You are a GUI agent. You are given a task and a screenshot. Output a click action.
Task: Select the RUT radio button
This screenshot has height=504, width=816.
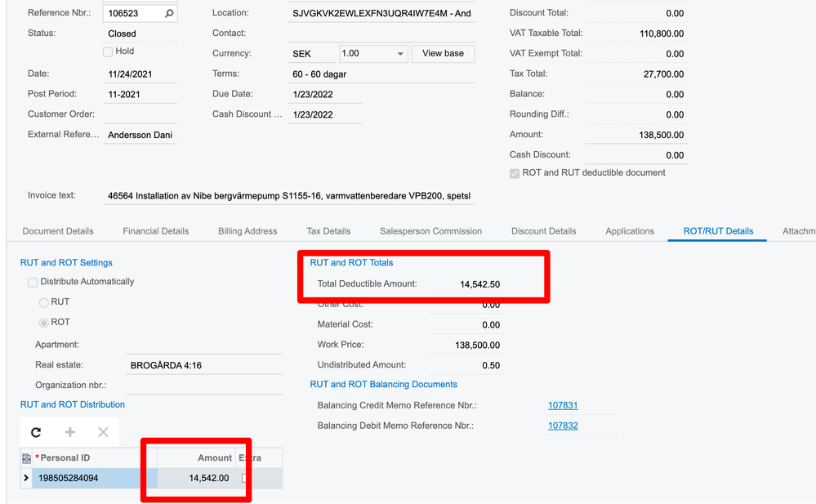point(44,302)
